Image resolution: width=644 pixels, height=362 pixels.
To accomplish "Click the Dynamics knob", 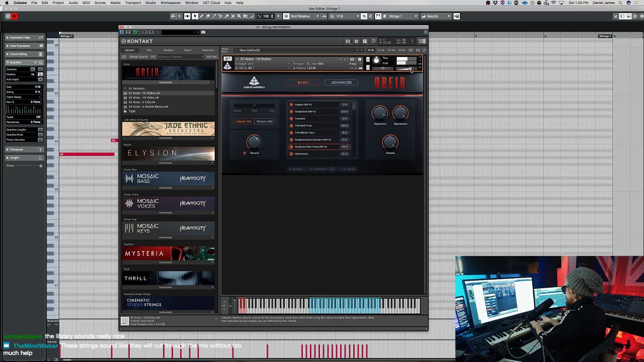I will [x=380, y=114].
